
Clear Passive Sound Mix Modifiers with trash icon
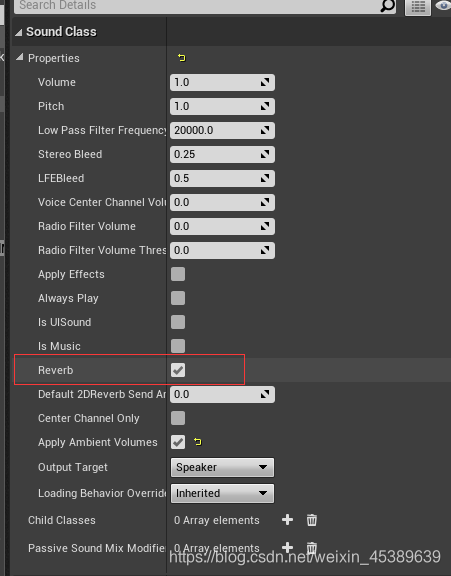[x=311, y=547]
